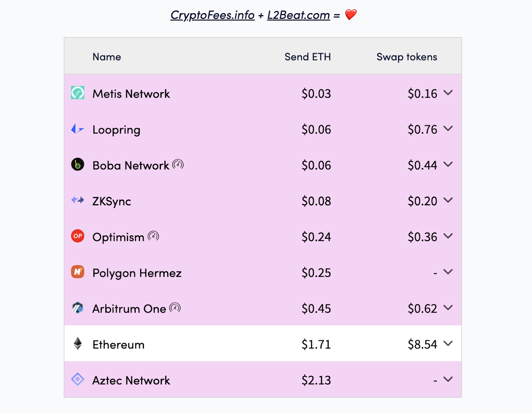Open the CryptoFees.info link

click(212, 15)
